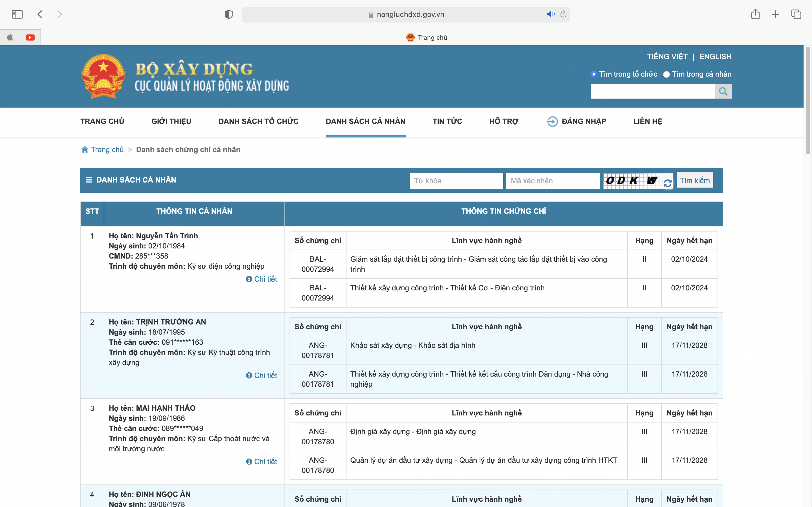
Task: Click the Mã xác nhận field
Action: (552, 181)
